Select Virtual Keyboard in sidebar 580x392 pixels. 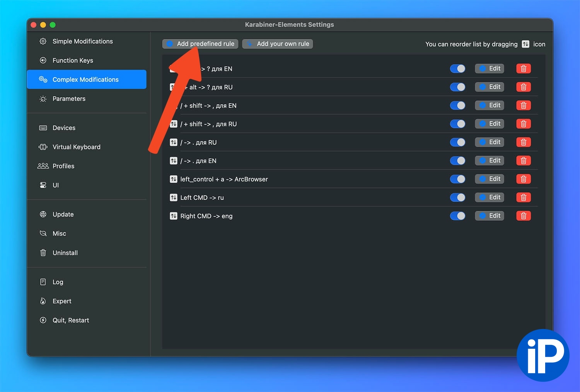coord(76,147)
